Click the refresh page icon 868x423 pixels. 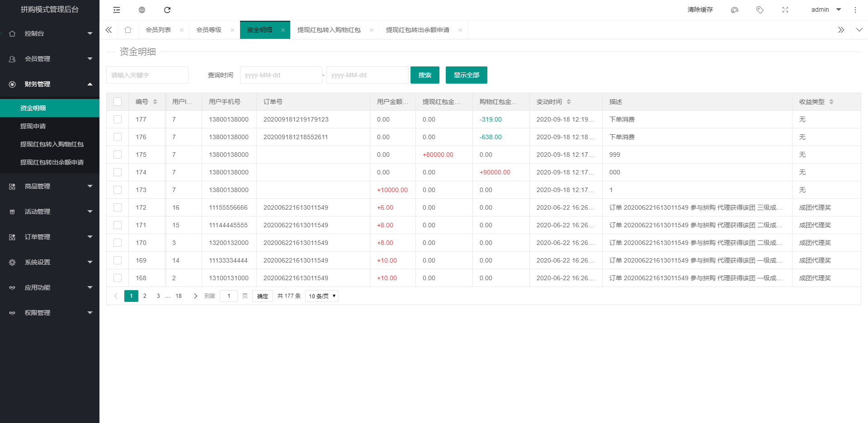167,10
